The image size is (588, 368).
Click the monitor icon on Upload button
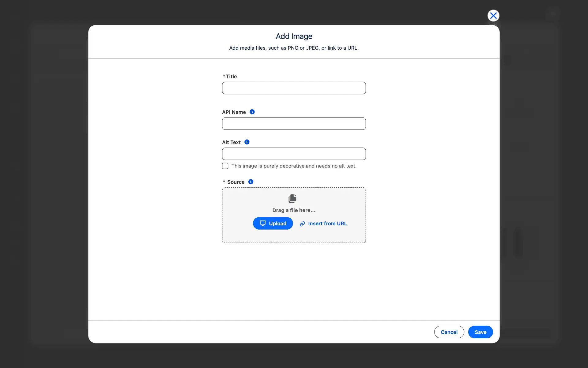(262, 223)
